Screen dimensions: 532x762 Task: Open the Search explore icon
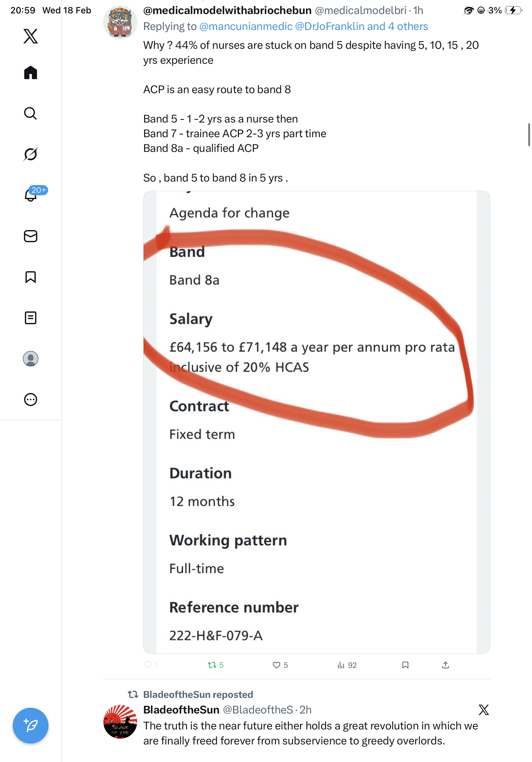[x=31, y=114]
